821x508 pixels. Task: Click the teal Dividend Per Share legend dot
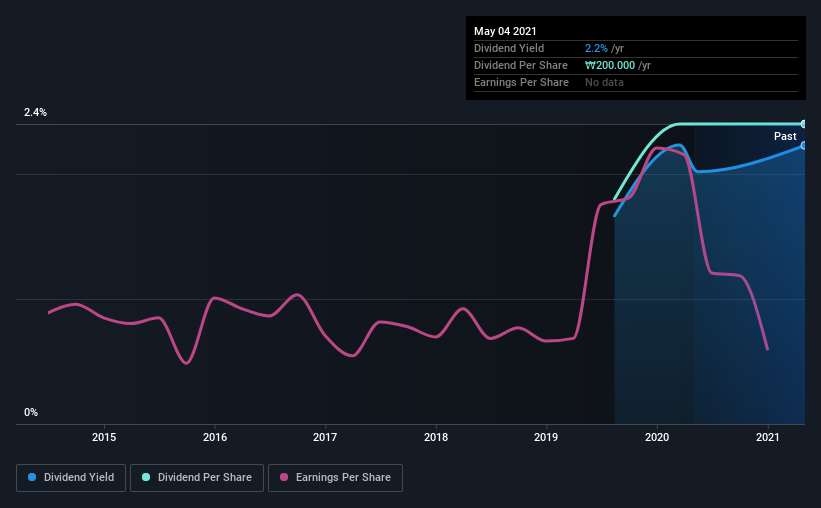(146, 477)
